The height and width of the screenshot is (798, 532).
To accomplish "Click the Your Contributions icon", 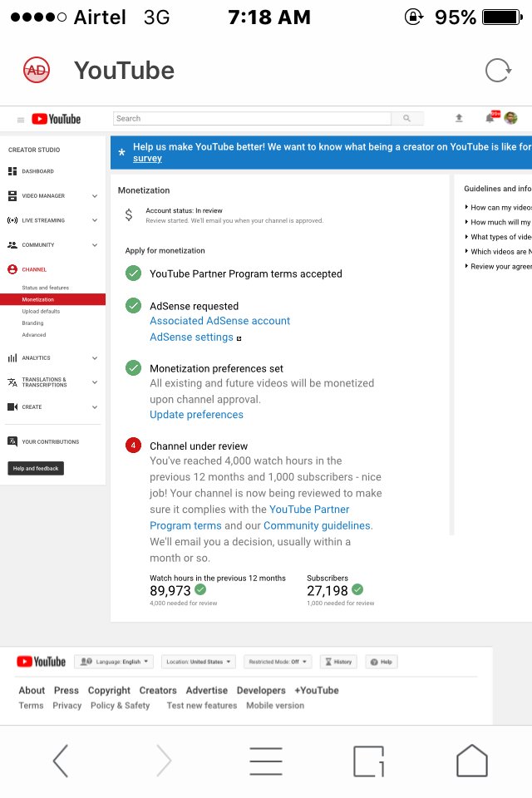I will [12, 441].
